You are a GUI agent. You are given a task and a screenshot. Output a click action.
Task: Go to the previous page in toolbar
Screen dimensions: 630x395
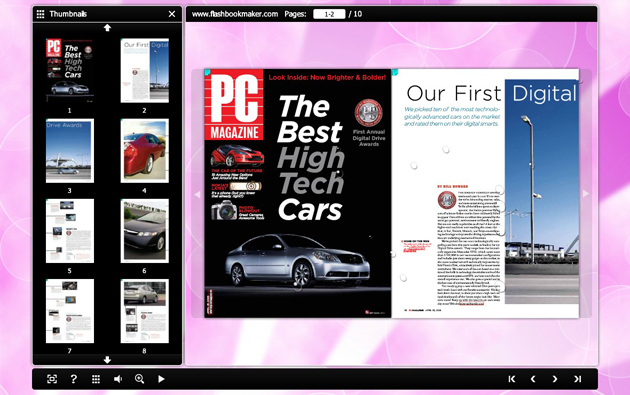pyautogui.click(x=533, y=379)
